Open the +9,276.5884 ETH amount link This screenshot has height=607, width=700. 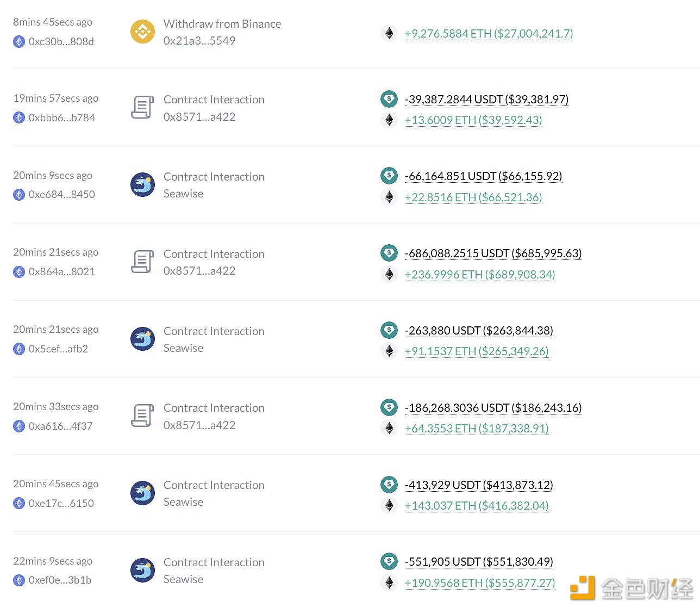[x=489, y=34]
